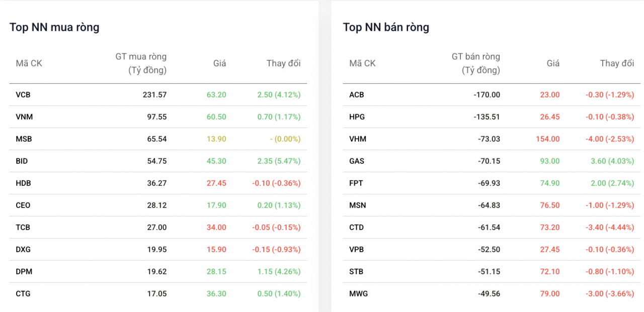Open VHM ticker row

click(358, 139)
